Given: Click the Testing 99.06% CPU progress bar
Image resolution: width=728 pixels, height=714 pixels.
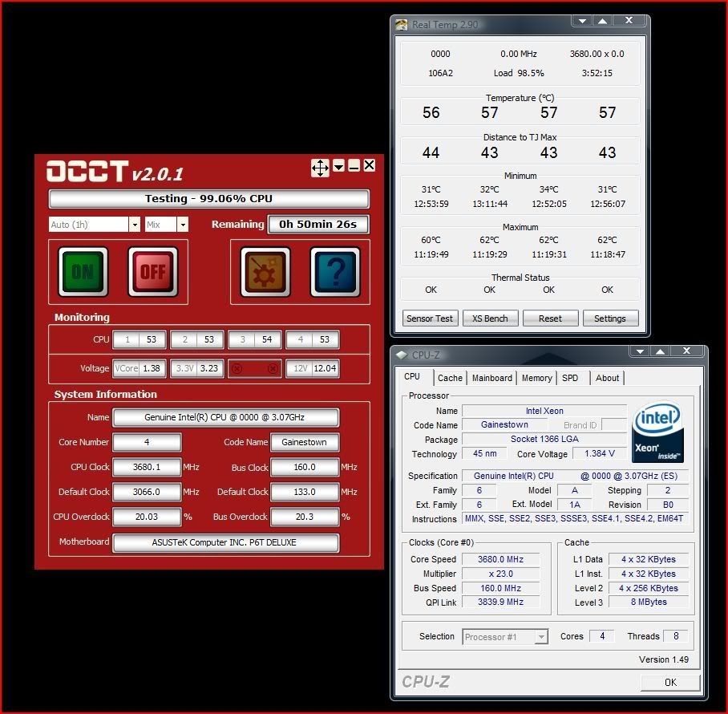Looking at the screenshot, I should 209,199.
